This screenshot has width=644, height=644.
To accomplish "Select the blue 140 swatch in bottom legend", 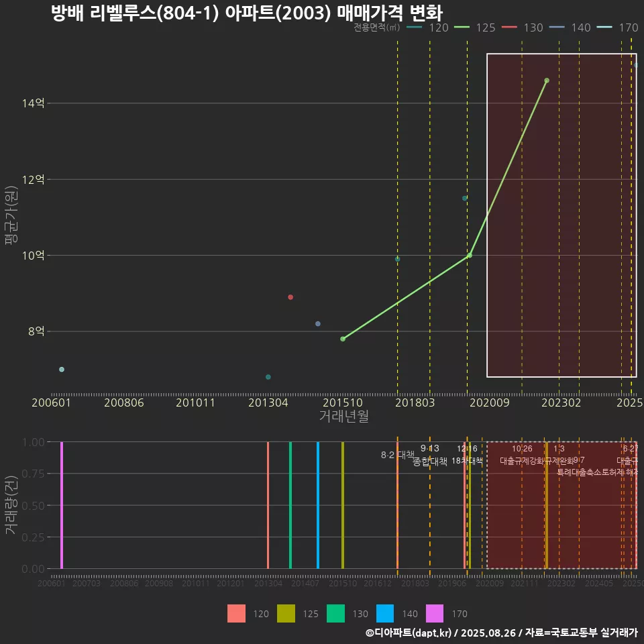I will 386,613.
